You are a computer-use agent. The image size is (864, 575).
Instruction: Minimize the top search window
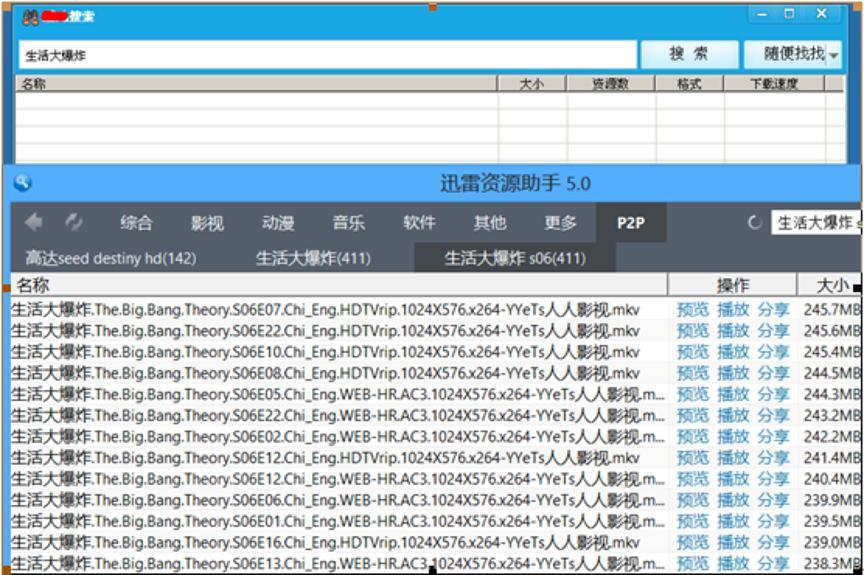(x=762, y=14)
